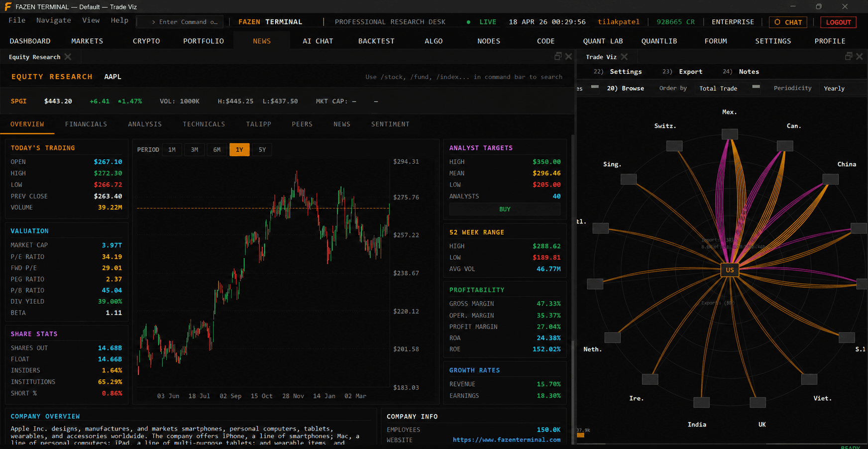Click the 928665 CR credits value
The image size is (868, 449).
click(675, 22)
